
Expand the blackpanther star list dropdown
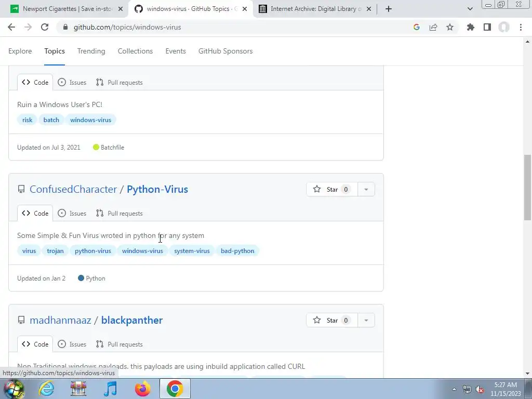366,320
